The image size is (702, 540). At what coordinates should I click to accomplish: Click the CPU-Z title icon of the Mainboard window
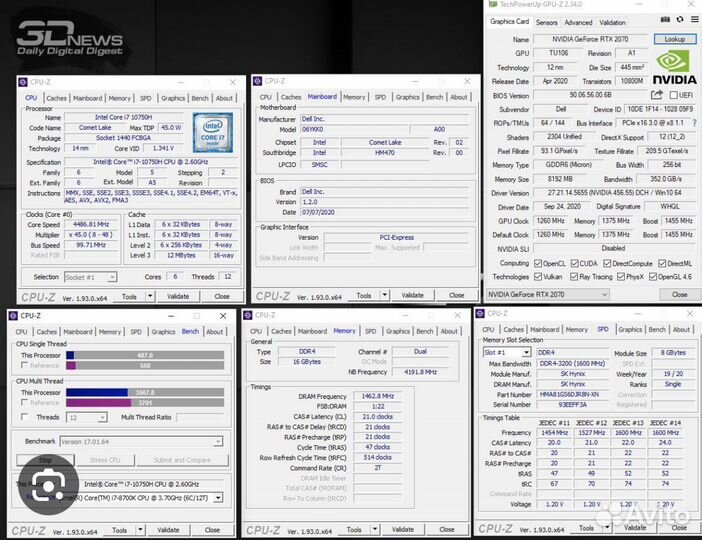point(257,81)
